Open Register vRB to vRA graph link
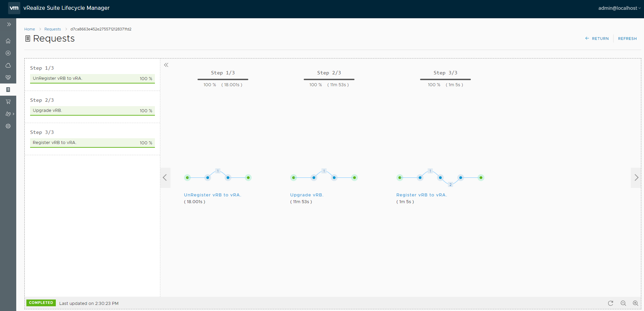Viewport: 644px width, 311px height. (421, 195)
